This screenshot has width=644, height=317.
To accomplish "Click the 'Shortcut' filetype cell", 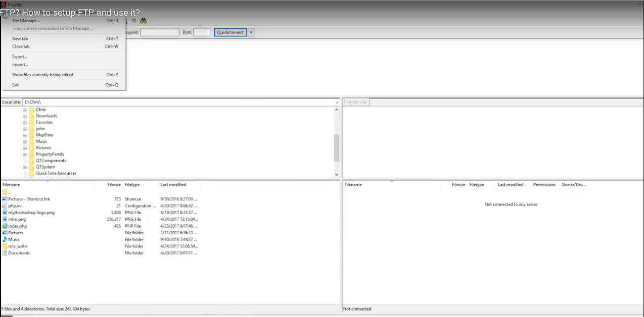I will (133, 199).
